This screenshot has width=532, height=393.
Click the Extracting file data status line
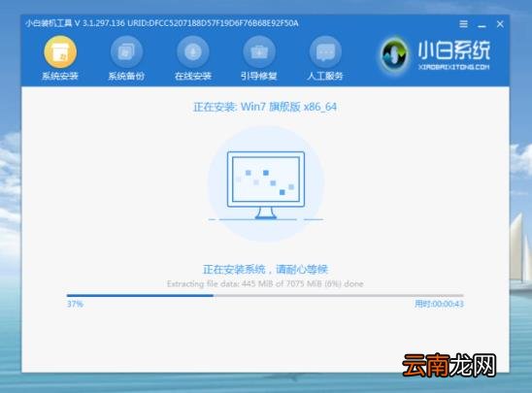tap(265, 283)
